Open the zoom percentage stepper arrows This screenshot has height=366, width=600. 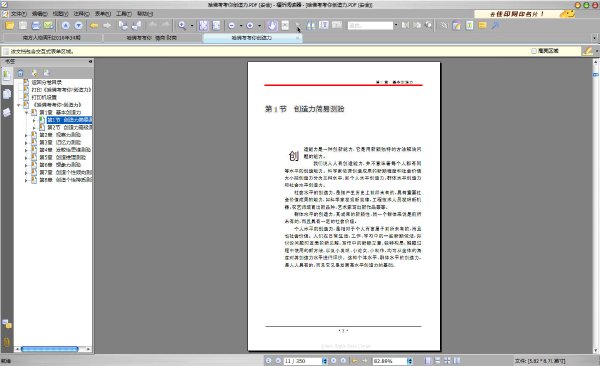click(x=409, y=361)
